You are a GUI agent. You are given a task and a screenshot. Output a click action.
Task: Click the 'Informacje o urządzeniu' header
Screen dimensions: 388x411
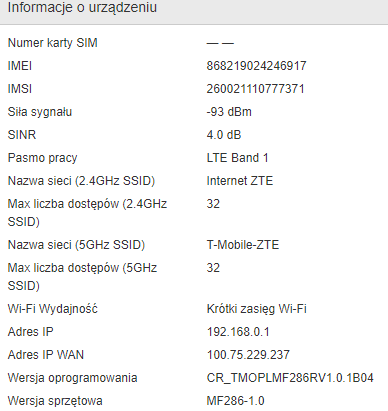[x=82, y=8]
